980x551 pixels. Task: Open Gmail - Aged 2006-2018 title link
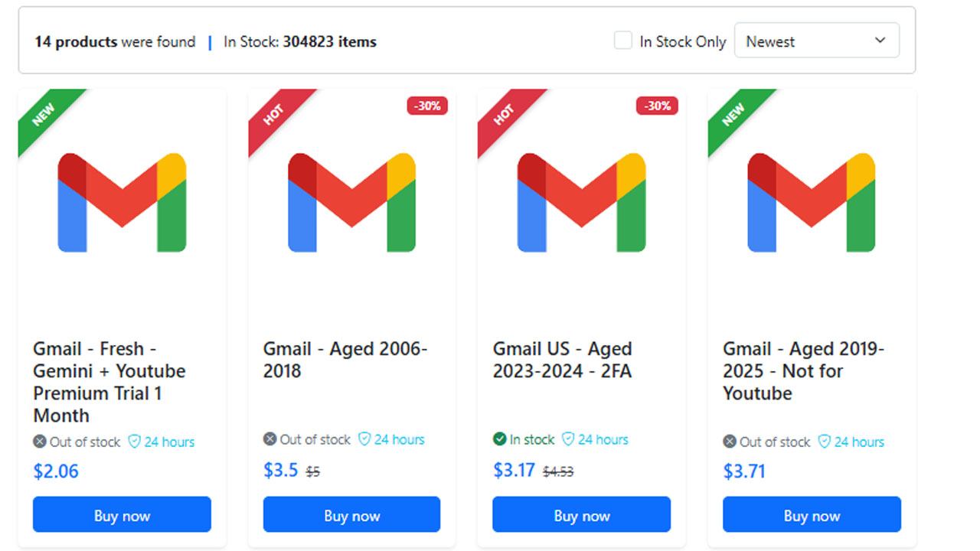tap(345, 360)
